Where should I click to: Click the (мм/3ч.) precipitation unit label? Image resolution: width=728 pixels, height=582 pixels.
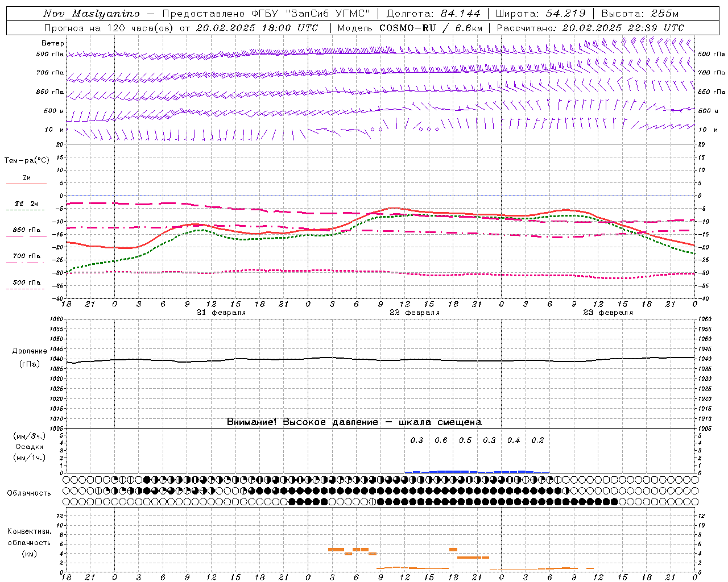30,436
